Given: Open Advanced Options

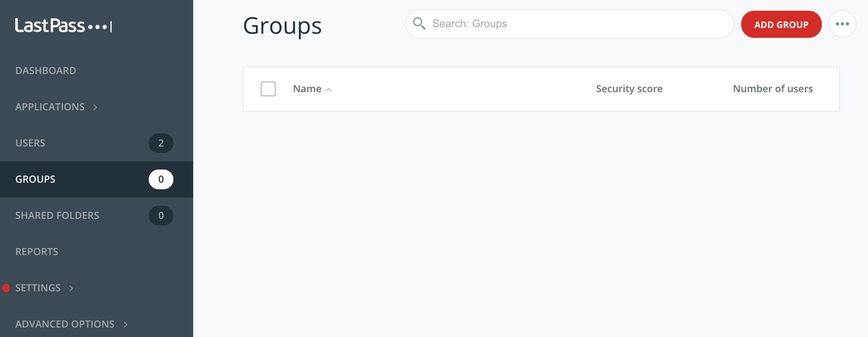Looking at the screenshot, I should [x=65, y=324].
